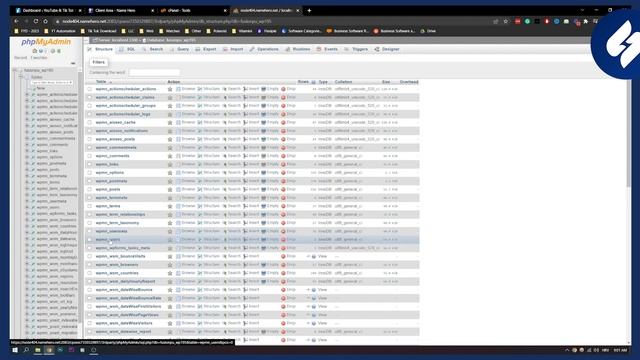Open the Import tab

(x=233, y=49)
